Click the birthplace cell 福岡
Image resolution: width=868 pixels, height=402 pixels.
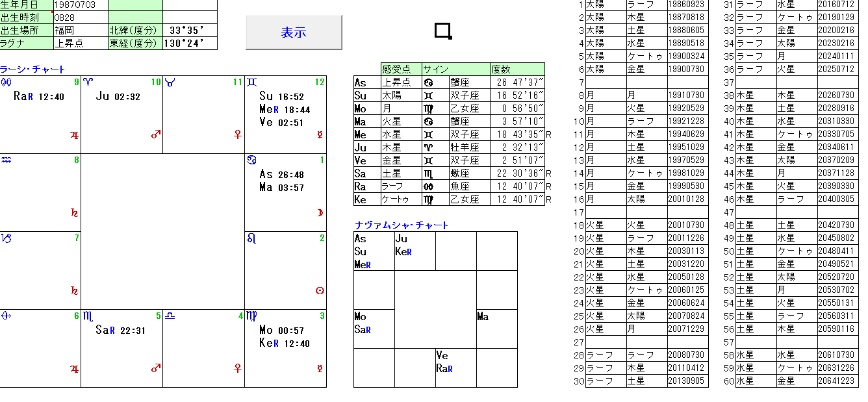pos(80,31)
